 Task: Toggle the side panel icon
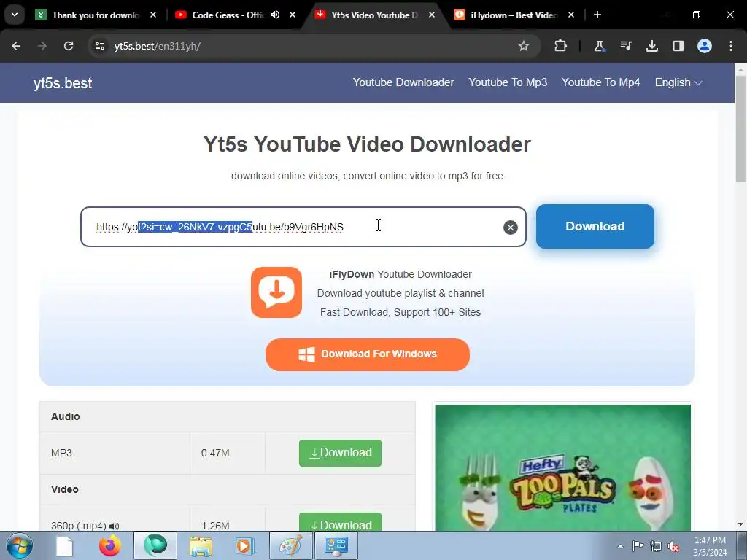[678, 46]
